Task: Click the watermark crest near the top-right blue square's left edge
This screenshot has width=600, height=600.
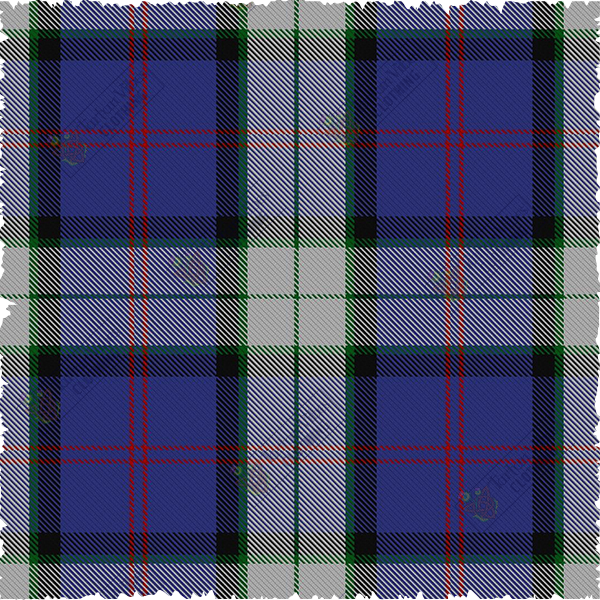Action: [340, 126]
